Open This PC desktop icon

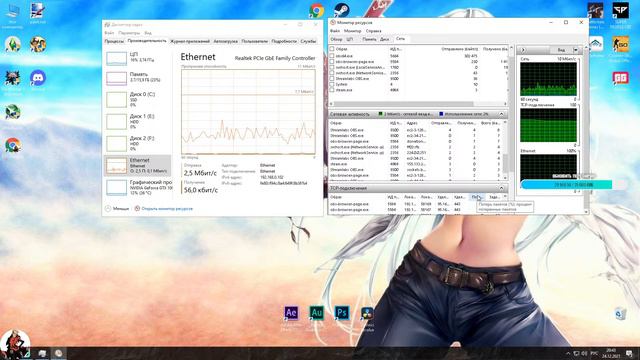[x=13, y=11]
